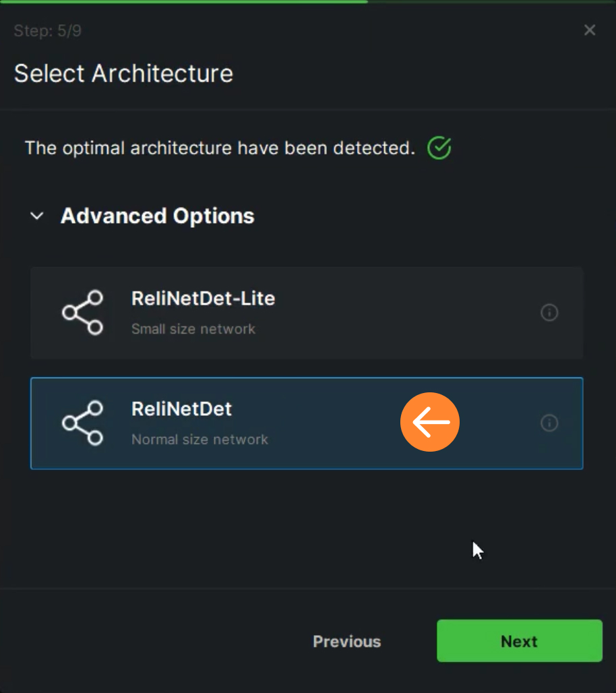
Task: Click the ReliNetDet-Lite name label
Action: click(x=204, y=299)
